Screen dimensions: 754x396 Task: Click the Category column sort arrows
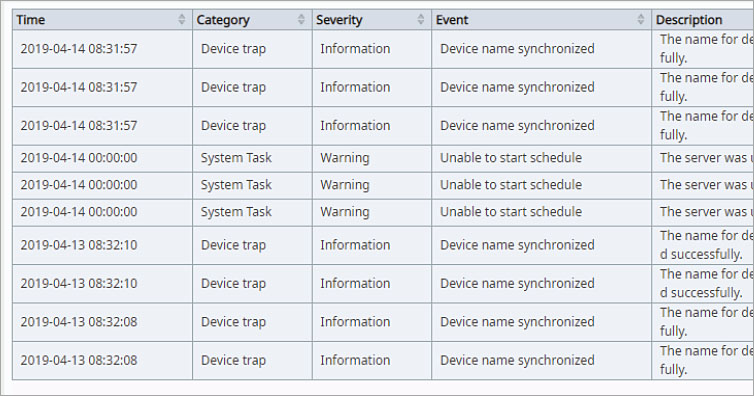pos(301,19)
